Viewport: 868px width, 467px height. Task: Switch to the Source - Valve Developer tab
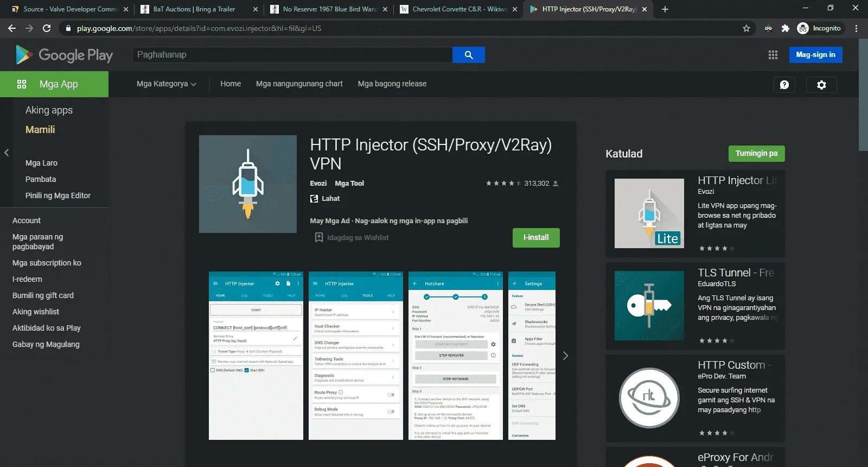[x=69, y=9]
